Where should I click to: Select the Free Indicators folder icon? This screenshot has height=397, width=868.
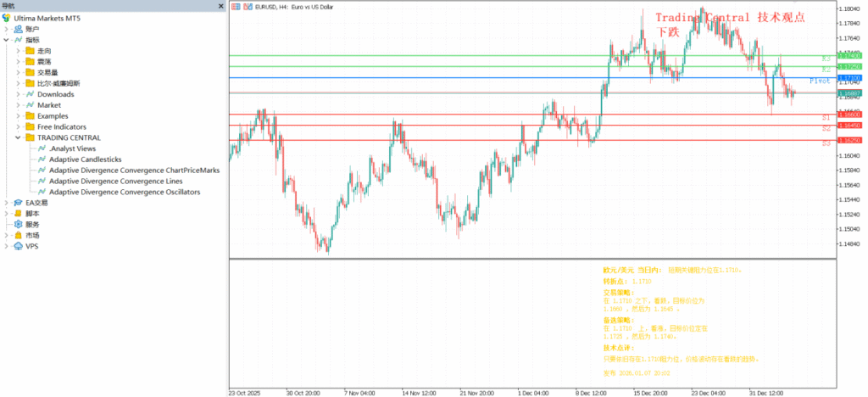[x=30, y=126]
